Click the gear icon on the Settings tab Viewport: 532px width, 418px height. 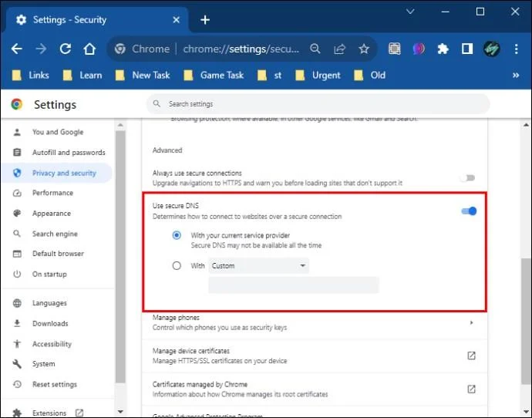pyautogui.click(x=21, y=20)
